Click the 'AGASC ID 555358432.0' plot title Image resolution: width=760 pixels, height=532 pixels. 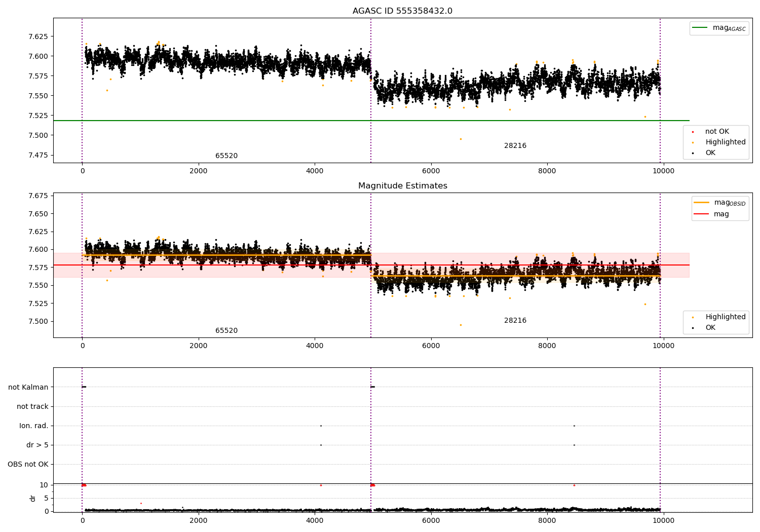click(402, 11)
